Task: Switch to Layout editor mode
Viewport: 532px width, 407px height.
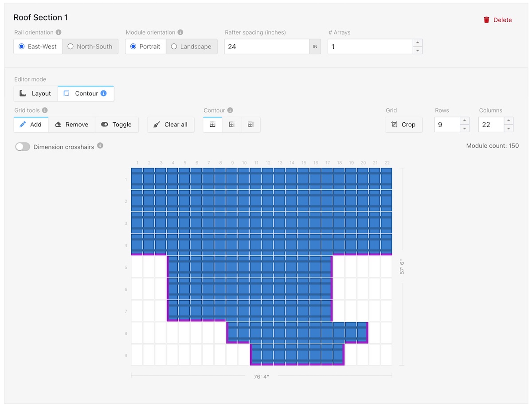Action: [35, 94]
